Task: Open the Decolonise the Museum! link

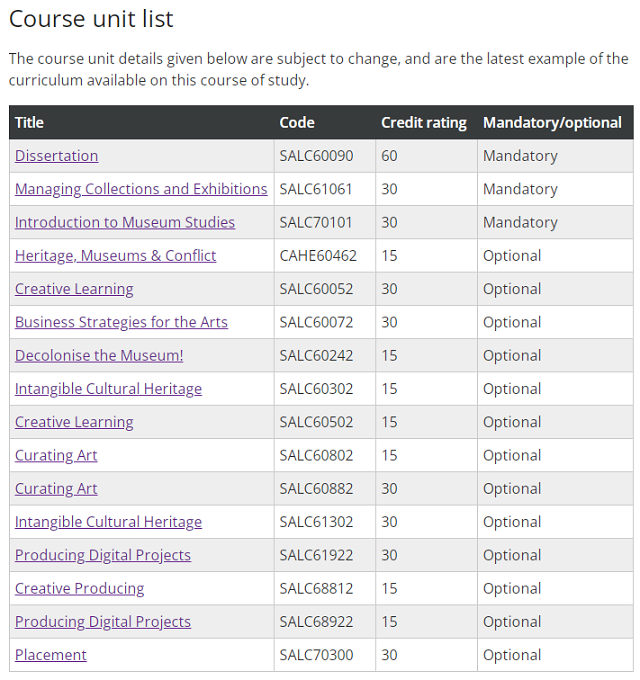Action: [99, 355]
